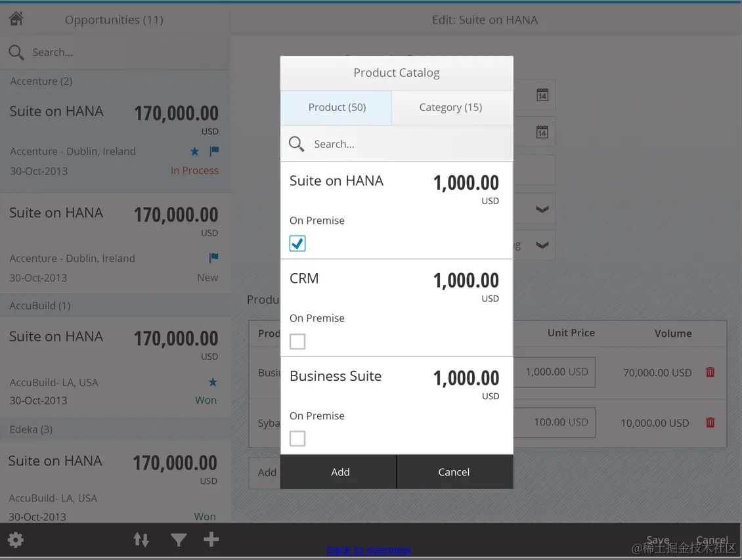Click Save in the edit footer
742x560 pixels.
coord(658,540)
